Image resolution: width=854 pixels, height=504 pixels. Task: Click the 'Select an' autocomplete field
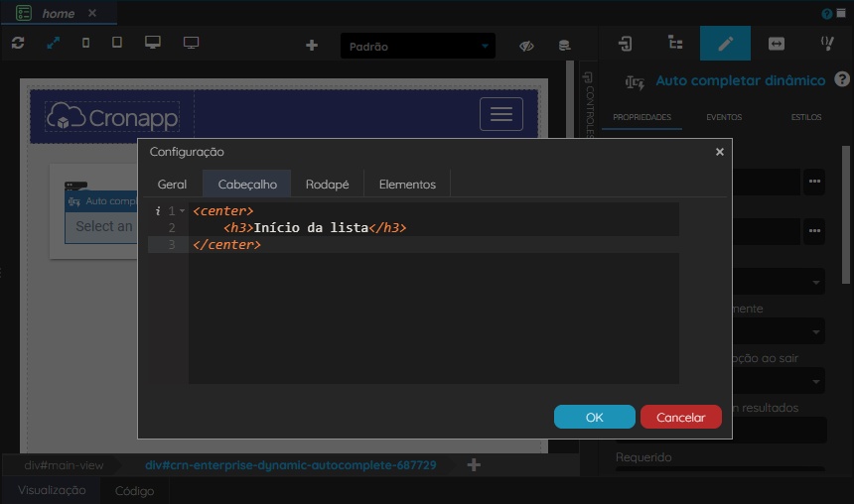tap(103, 226)
